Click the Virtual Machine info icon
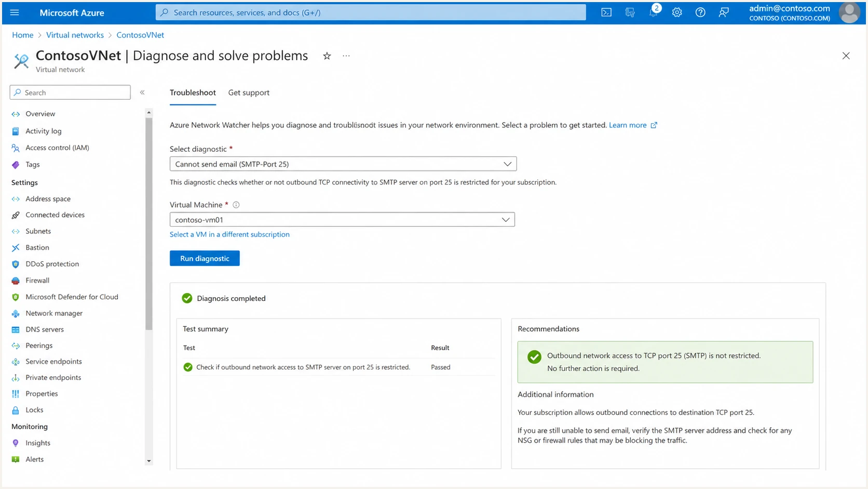The image size is (868, 489). pos(236,205)
